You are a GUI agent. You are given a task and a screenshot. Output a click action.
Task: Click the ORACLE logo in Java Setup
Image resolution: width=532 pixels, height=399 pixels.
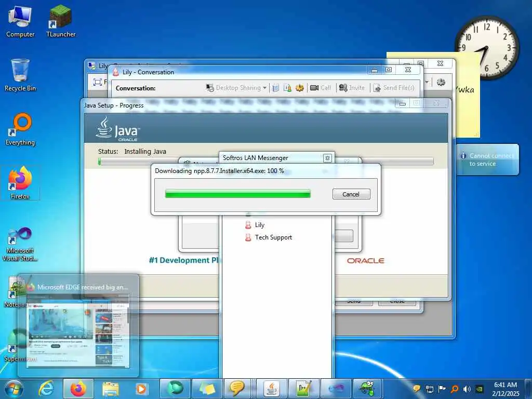pos(365,261)
